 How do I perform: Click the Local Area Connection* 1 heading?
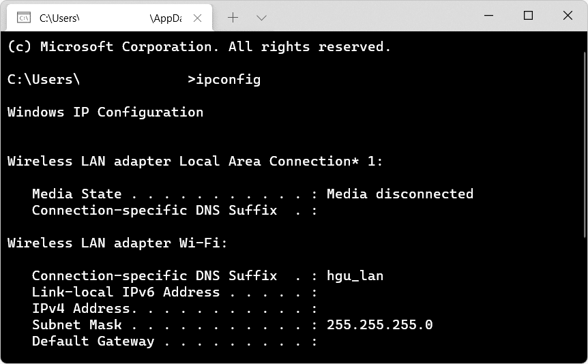195,162
